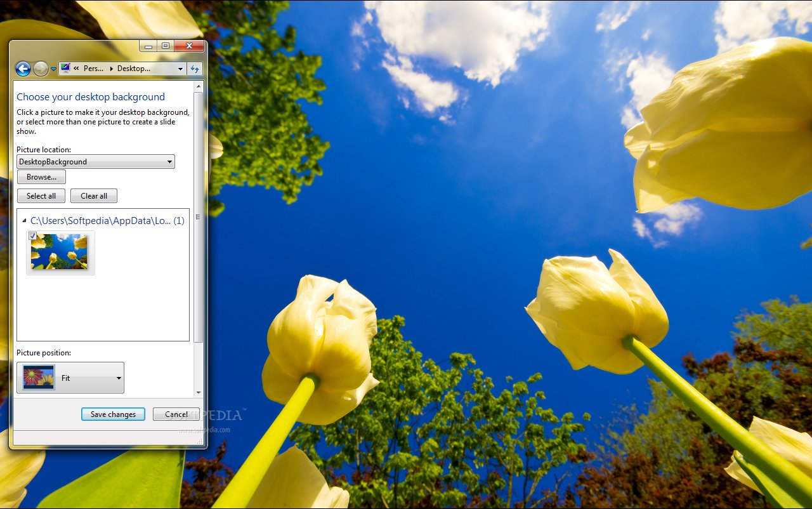This screenshot has height=509, width=812.
Task: Click the Clear all button
Action: [94, 196]
